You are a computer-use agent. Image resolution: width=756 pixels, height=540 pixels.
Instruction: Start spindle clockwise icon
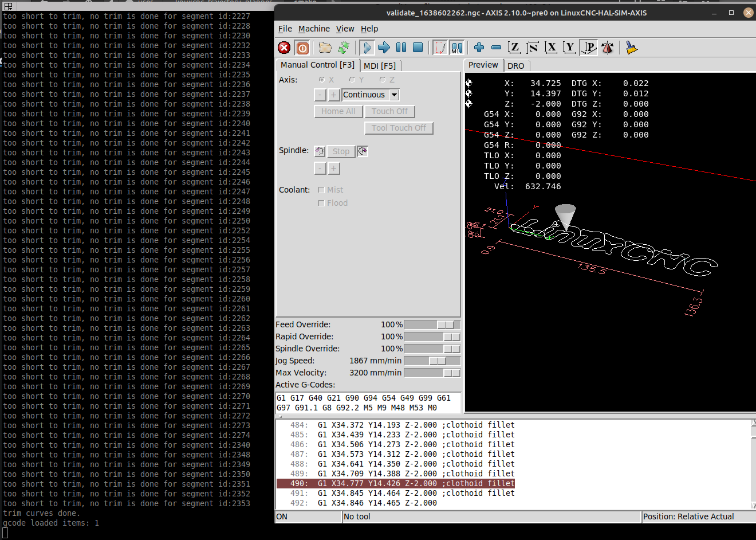tap(362, 151)
